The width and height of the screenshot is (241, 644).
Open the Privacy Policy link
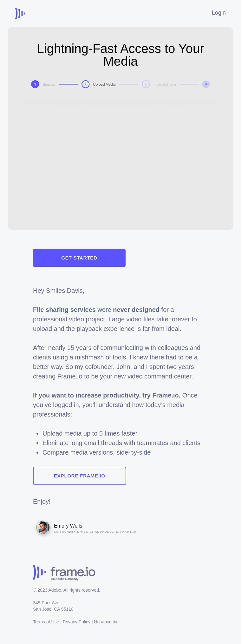click(76, 622)
